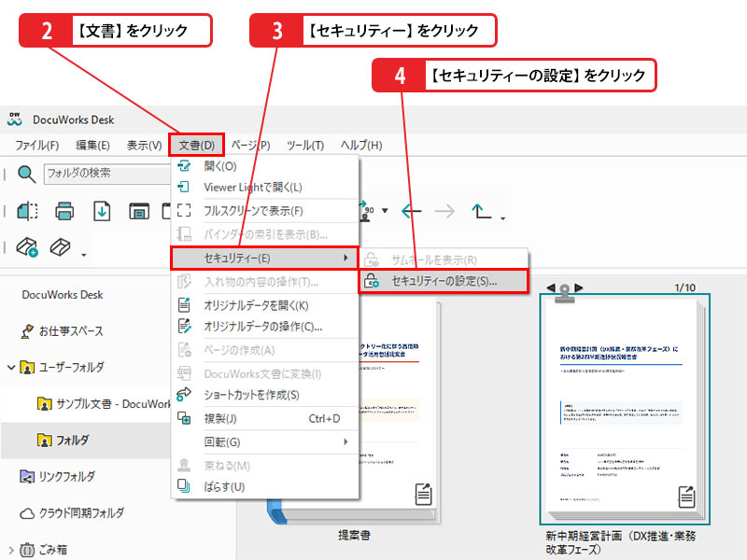Select the フォルダ tree item
Viewport: 747px width, 560px height.
pyautogui.click(x=73, y=440)
